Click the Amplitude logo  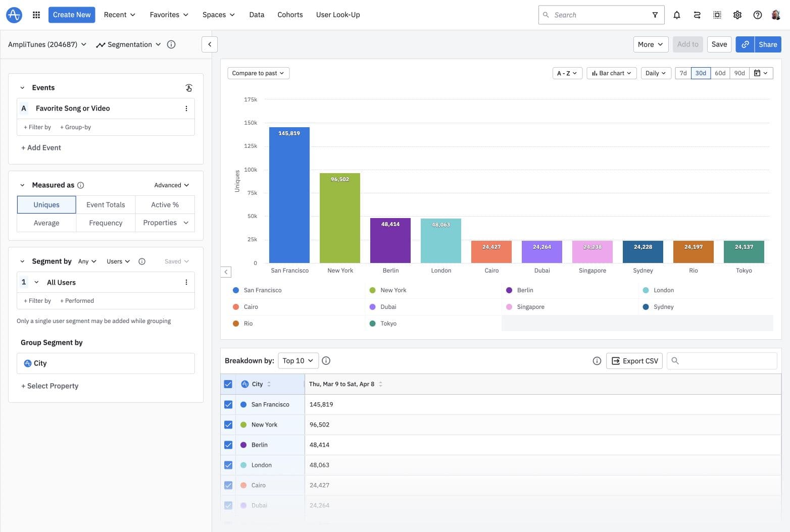coord(14,15)
